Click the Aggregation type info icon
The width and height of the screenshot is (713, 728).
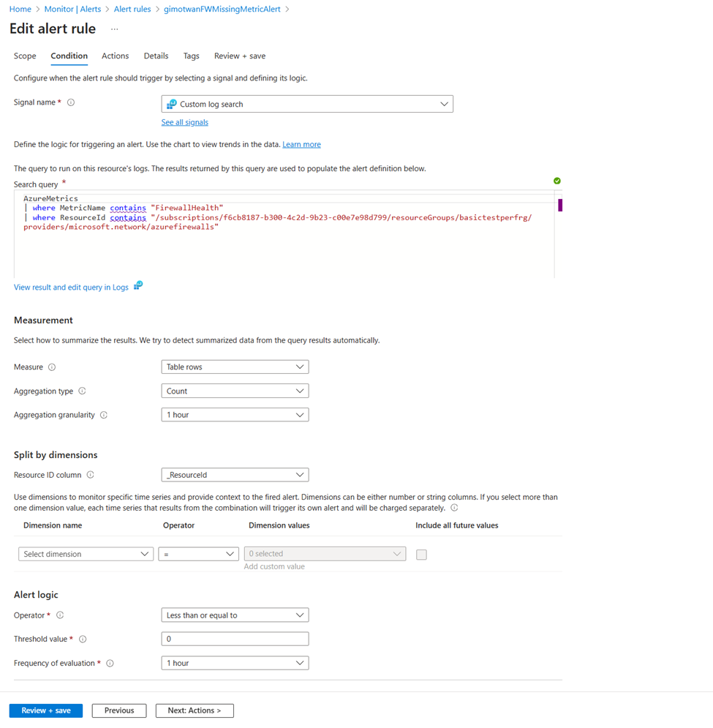pos(82,391)
